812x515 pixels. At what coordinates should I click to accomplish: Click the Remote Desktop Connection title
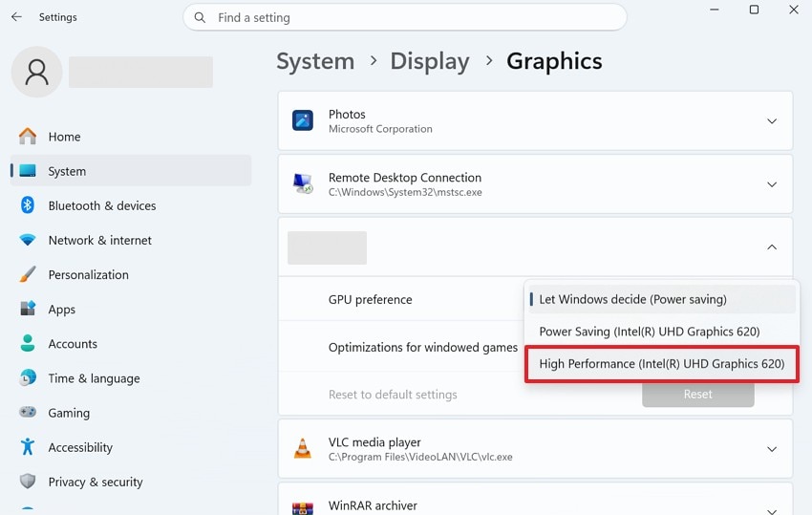click(405, 177)
